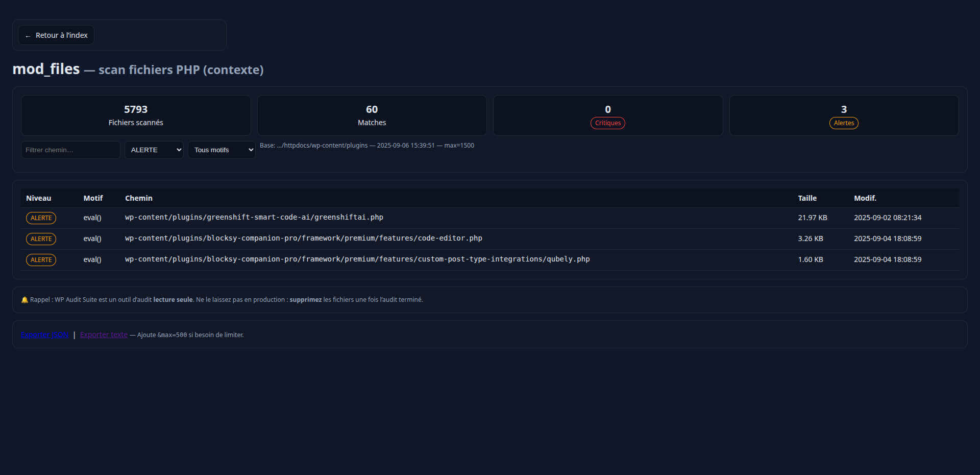Click the ALERTE badge on the qubely.php row

[41, 260]
